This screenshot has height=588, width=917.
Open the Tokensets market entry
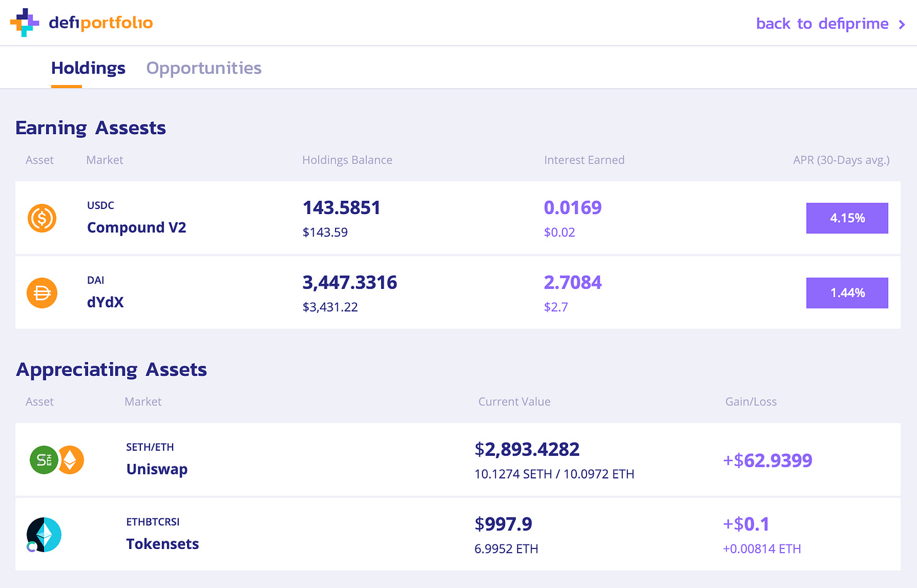[162, 544]
